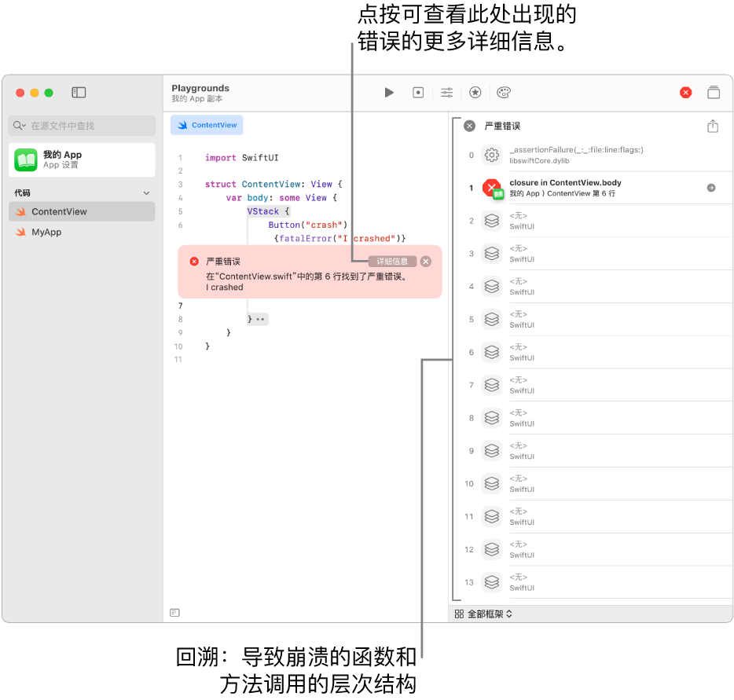Click the red error icon in inline message
734x700 pixels.
194,262
